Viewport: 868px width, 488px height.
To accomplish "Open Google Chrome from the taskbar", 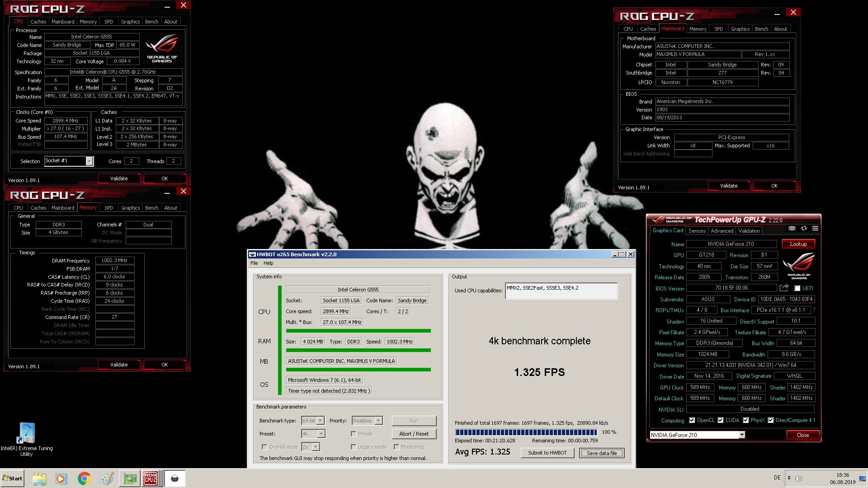I will 84,479.
